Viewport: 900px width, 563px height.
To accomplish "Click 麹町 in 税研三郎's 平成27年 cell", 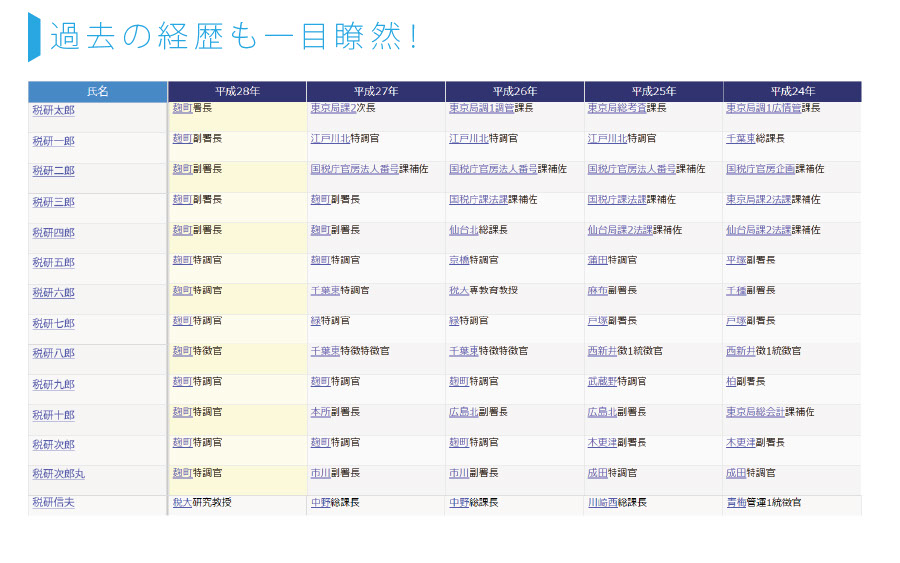I will (x=320, y=199).
